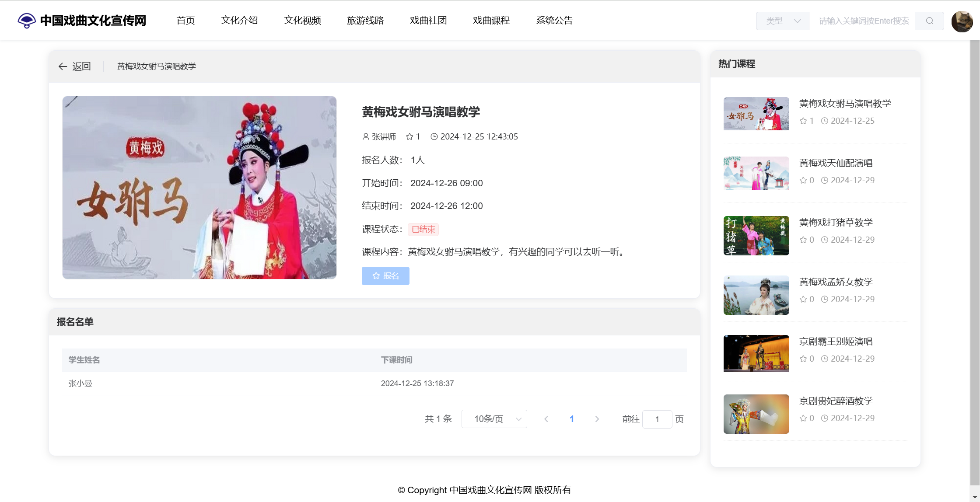Open 文化介绍 menu item

pos(239,21)
